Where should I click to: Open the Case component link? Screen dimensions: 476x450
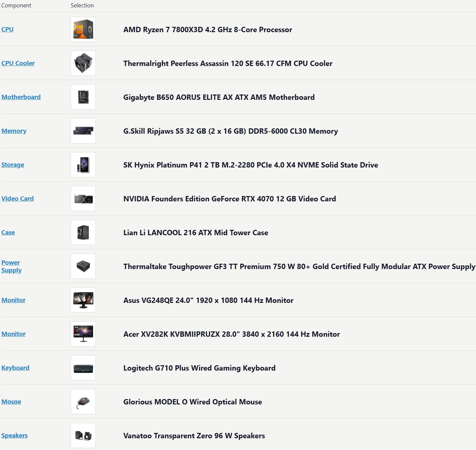tap(8, 232)
